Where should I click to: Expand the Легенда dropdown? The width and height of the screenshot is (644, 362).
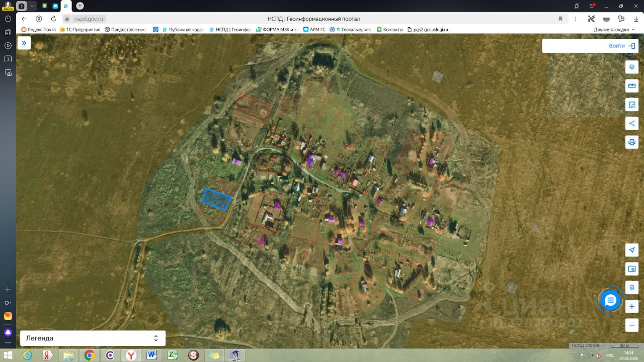(x=93, y=338)
